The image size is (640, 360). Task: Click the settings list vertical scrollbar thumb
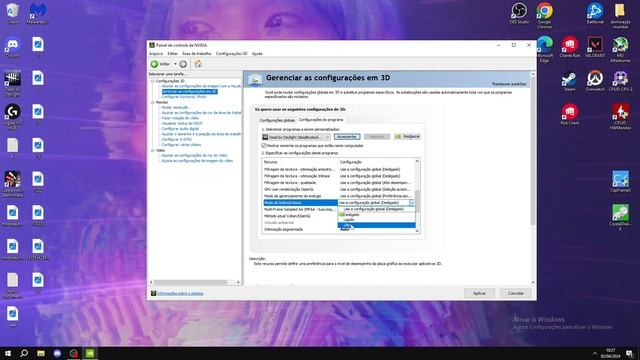click(417, 201)
